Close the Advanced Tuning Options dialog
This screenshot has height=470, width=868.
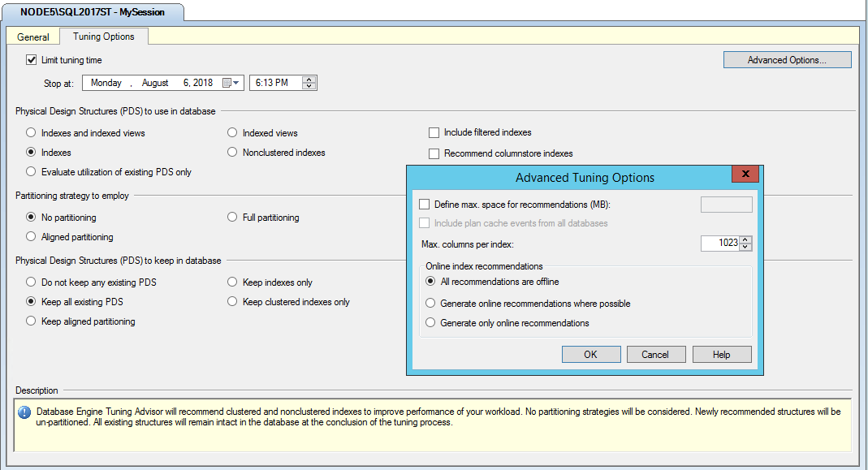(745, 174)
